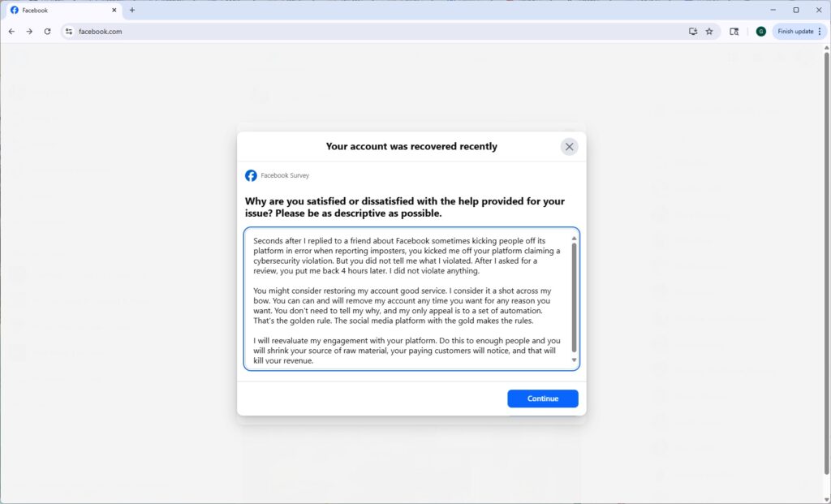
Task: Open a new browser tab
Action: coord(132,11)
